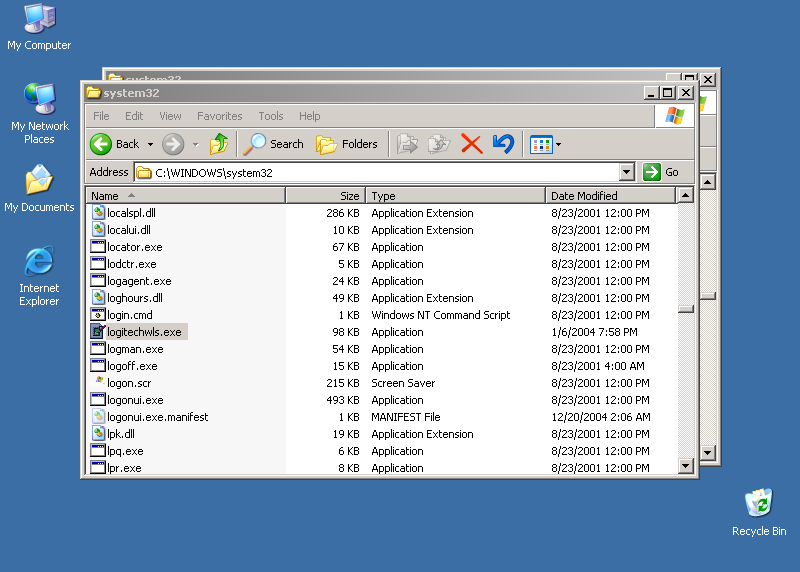Click the red Delete X icon

click(471, 144)
